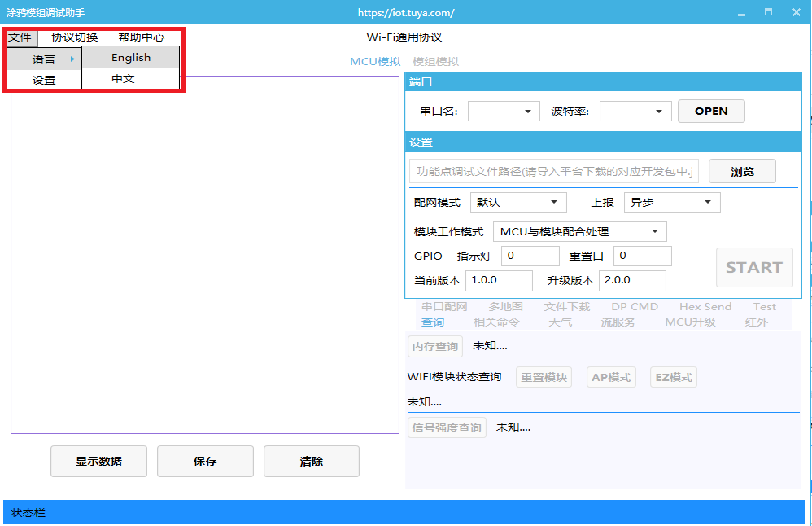Open the 上报 dropdown showing 异步

[672, 202]
